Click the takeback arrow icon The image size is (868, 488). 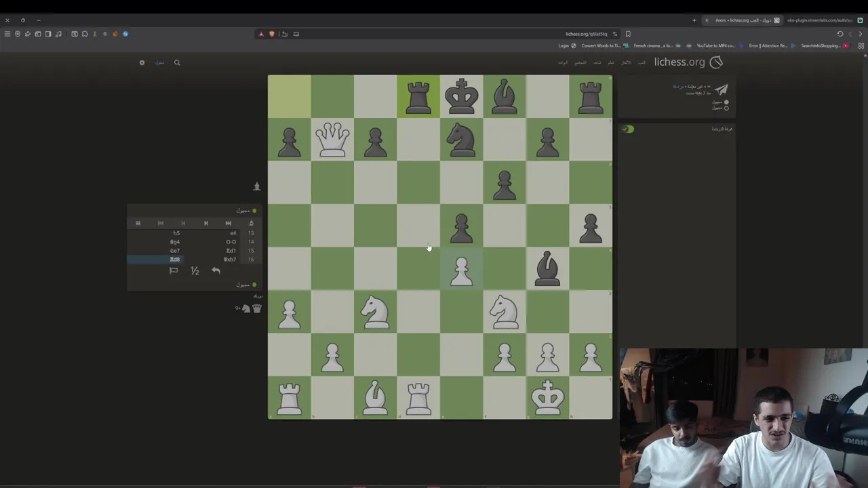click(216, 270)
